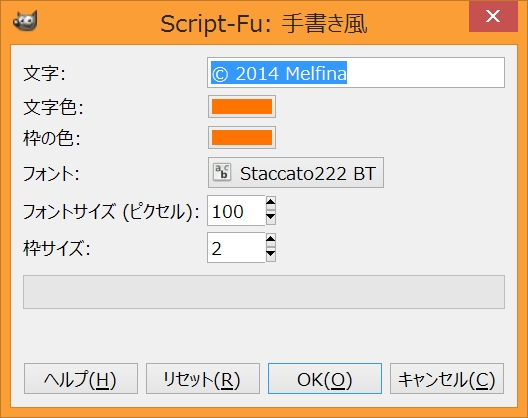528x418 pixels.
Task: Click the font preview icon beside Staccato222 BT
Action: [x=222, y=172]
